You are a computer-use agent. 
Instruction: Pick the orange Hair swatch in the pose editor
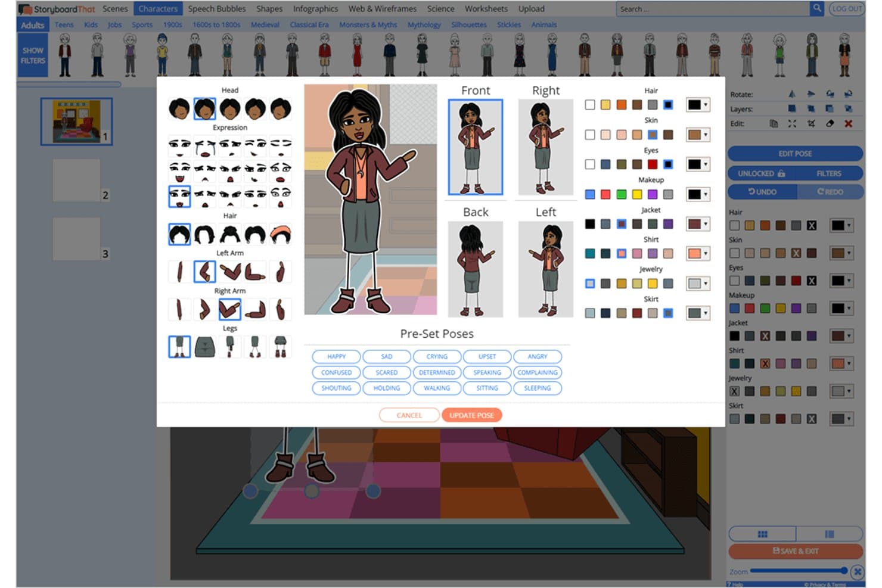(x=621, y=105)
